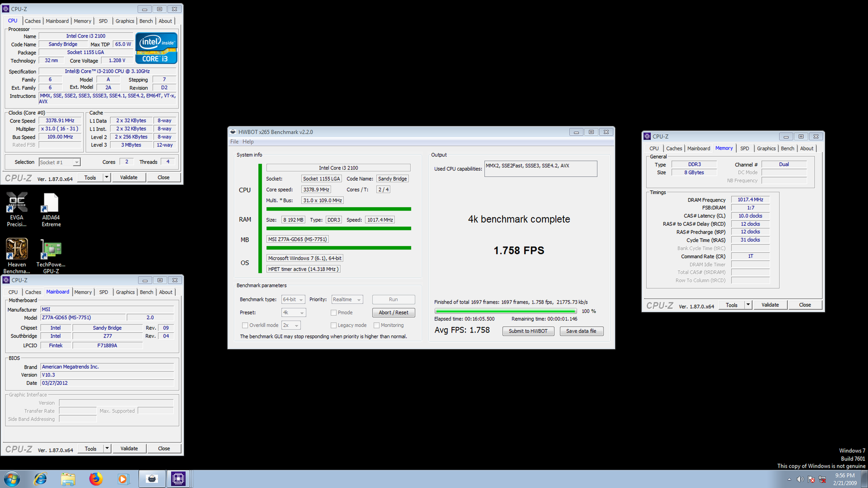The width and height of the screenshot is (868, 488).
Task: Enable the Legacy mode checkbox
Action: pyautogui.click(x=334, y=325)
